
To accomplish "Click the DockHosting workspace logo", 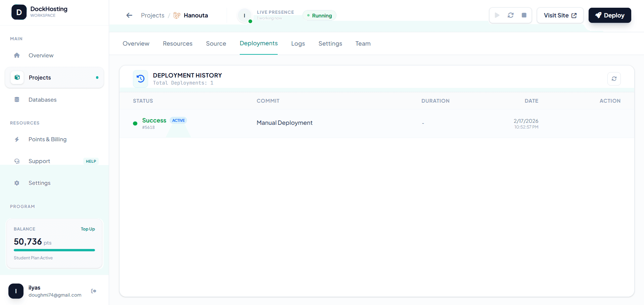I will [x=19, y=12].
